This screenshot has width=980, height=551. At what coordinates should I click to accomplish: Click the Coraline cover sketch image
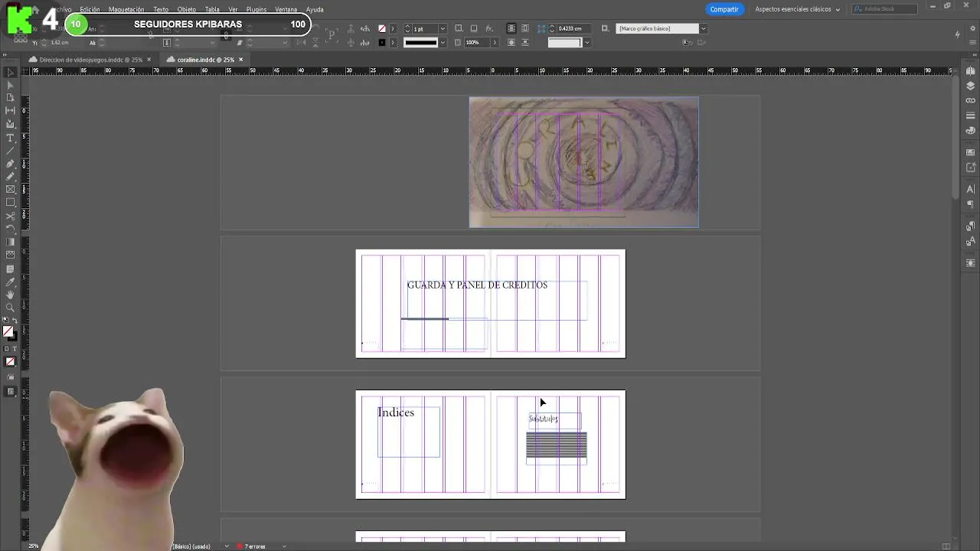pos(583,161)
